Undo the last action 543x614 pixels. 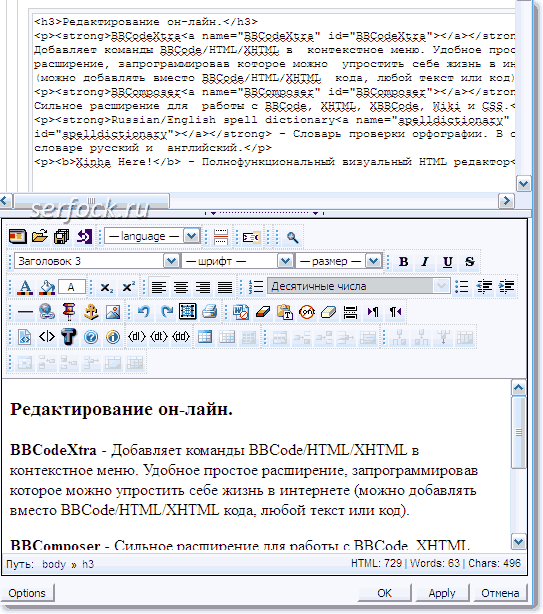click(x=144, y=312)
